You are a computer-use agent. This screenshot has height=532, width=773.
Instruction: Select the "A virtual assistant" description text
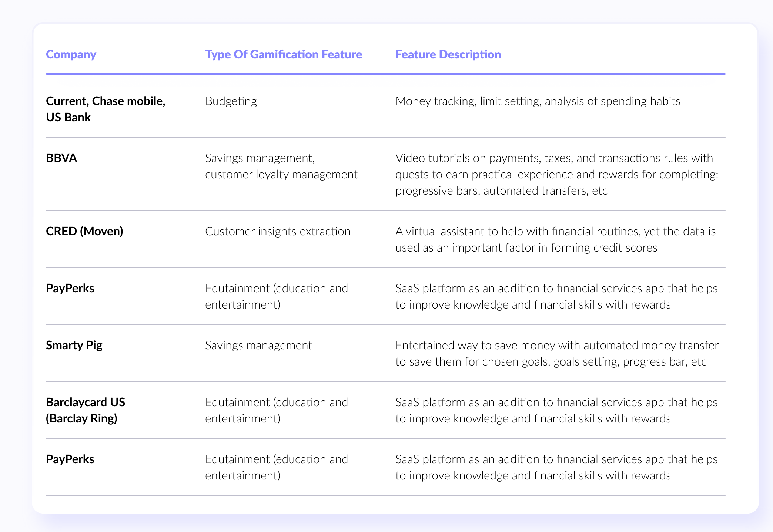(556, 239)
